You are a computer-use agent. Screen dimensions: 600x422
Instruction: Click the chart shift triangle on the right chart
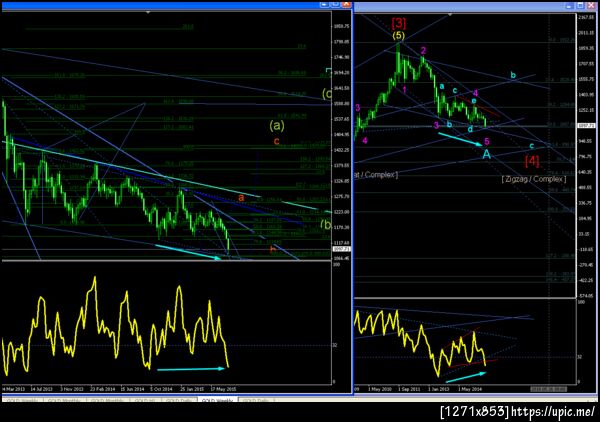coord(450,15)
